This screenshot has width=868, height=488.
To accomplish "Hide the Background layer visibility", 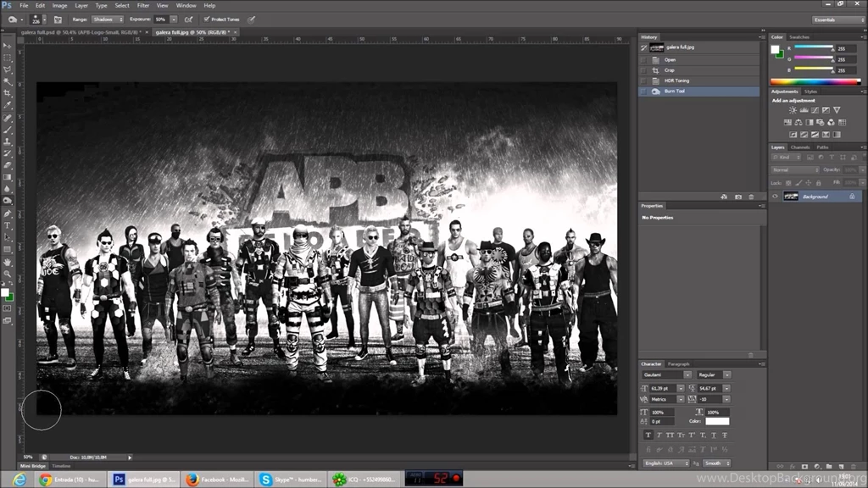I will click(x=775, y=196).
